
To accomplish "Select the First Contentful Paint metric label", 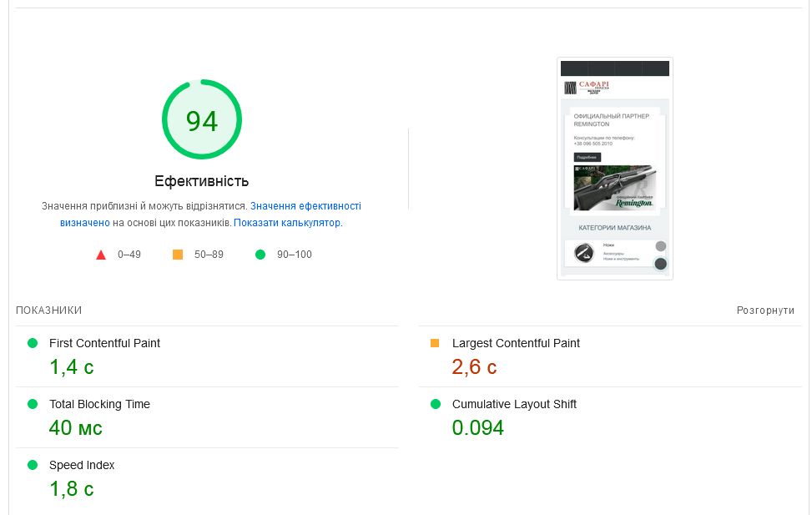I will coord(104,343).
